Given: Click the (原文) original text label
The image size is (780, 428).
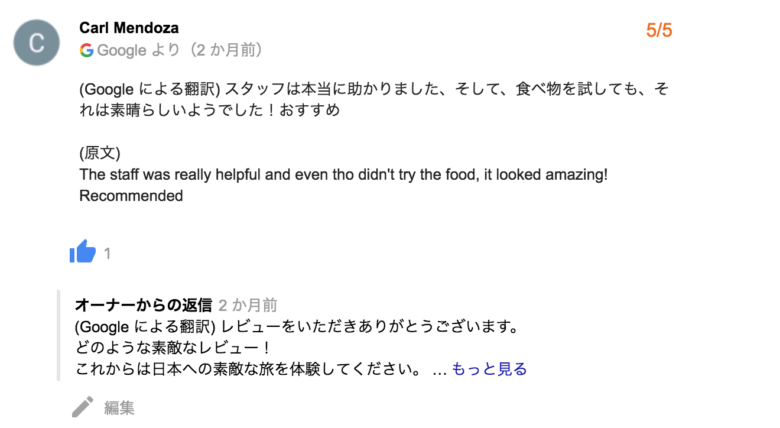Looking at the screenshot, I should 100,153.
